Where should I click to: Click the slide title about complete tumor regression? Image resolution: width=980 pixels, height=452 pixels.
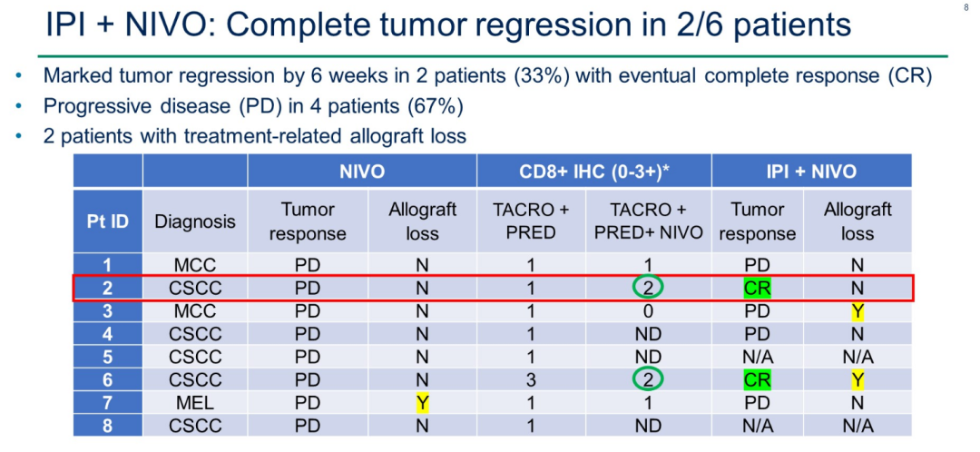[x=448, y=25]
